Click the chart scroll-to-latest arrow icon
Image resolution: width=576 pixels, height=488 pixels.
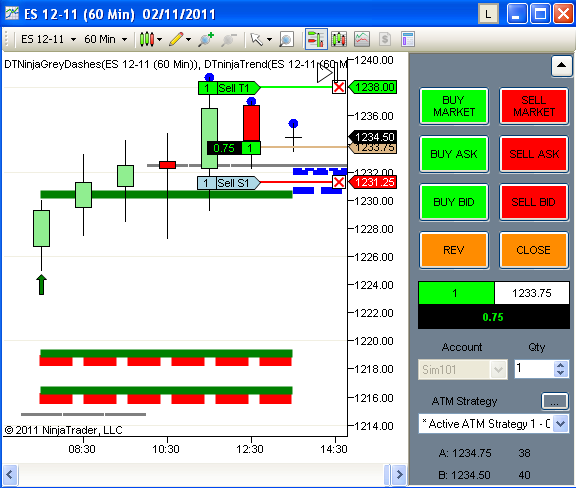pyautogui.click(x=327, y=72)
